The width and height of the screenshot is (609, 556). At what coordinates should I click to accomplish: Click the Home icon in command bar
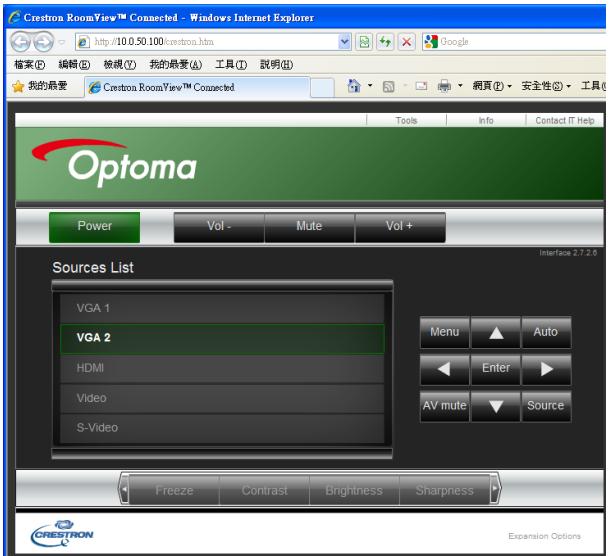tap(354, 86)
